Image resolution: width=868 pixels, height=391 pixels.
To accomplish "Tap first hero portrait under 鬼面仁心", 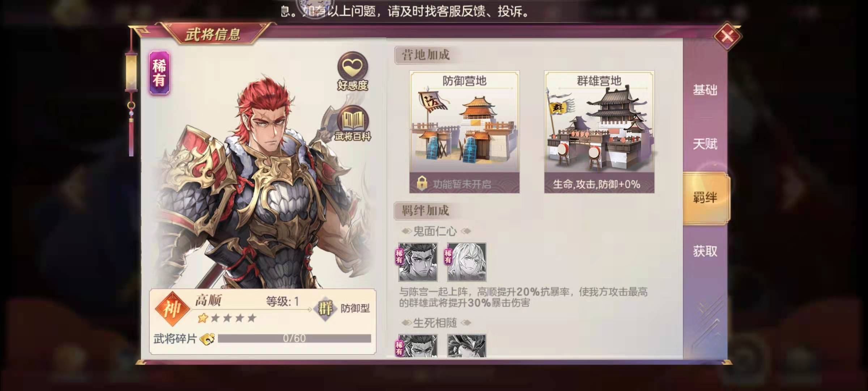I will click(x=418, y=262).
